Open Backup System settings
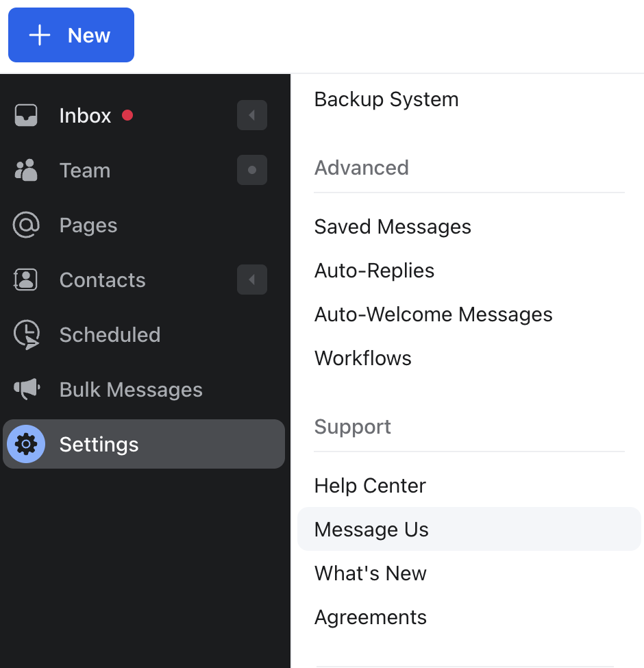 click(x=386, y=99)
